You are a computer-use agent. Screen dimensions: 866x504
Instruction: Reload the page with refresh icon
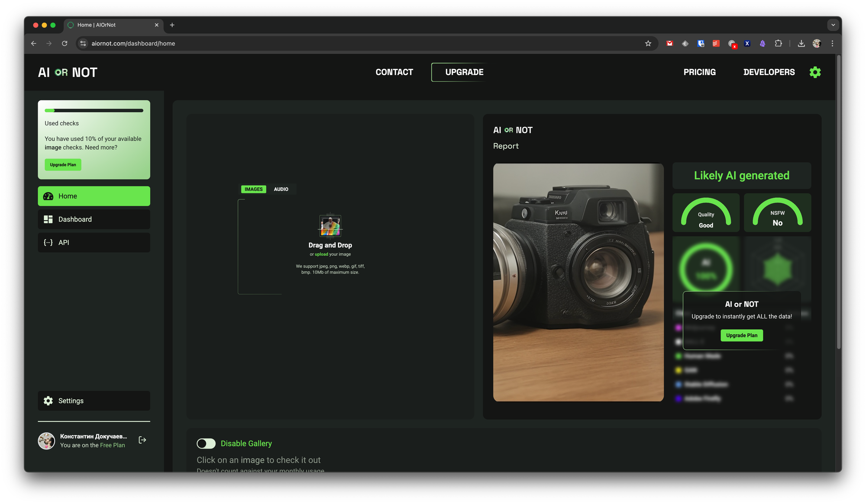click(65, 43)
